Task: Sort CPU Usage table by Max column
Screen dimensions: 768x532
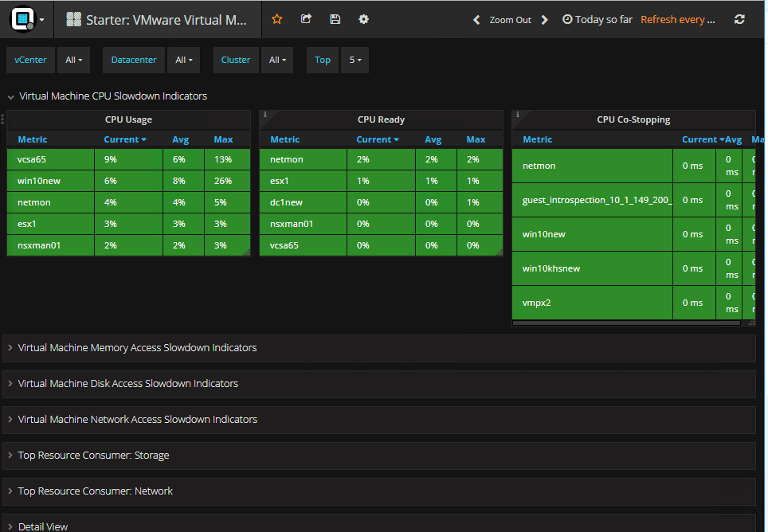Action: [x=223, y=139]
